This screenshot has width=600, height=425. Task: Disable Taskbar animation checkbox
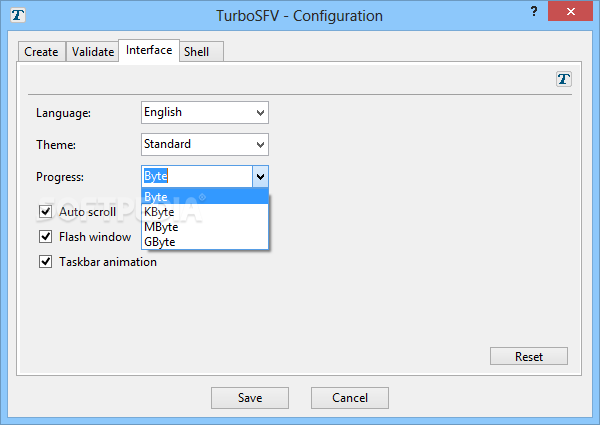click(x=46, y=262)
